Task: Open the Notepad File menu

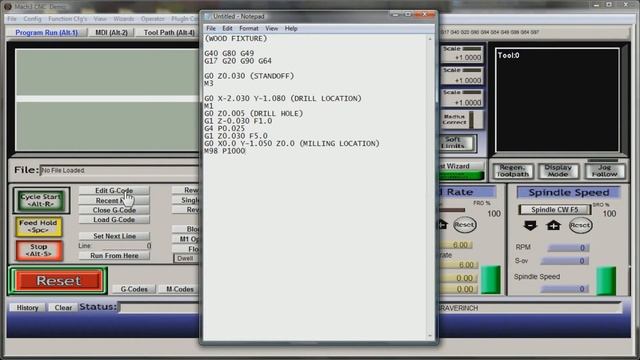Action: [211, 29]
